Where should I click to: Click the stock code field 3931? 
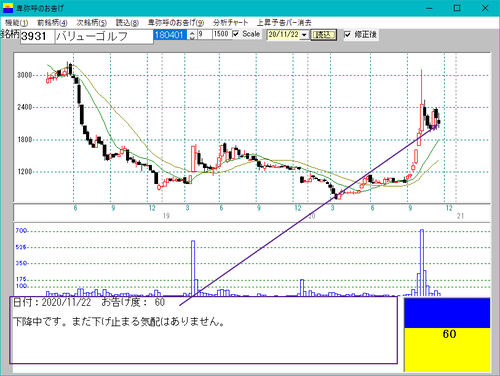[37, 36]
